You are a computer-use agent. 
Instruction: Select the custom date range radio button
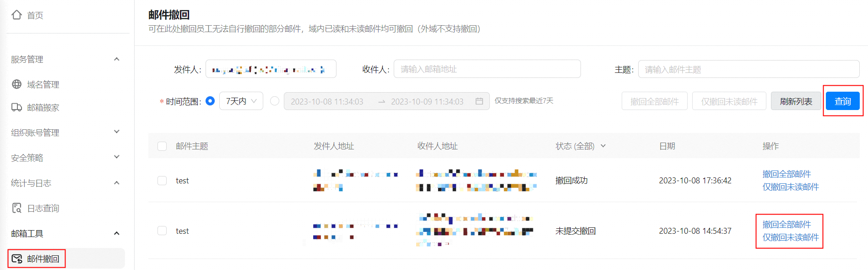click(275, 101)
